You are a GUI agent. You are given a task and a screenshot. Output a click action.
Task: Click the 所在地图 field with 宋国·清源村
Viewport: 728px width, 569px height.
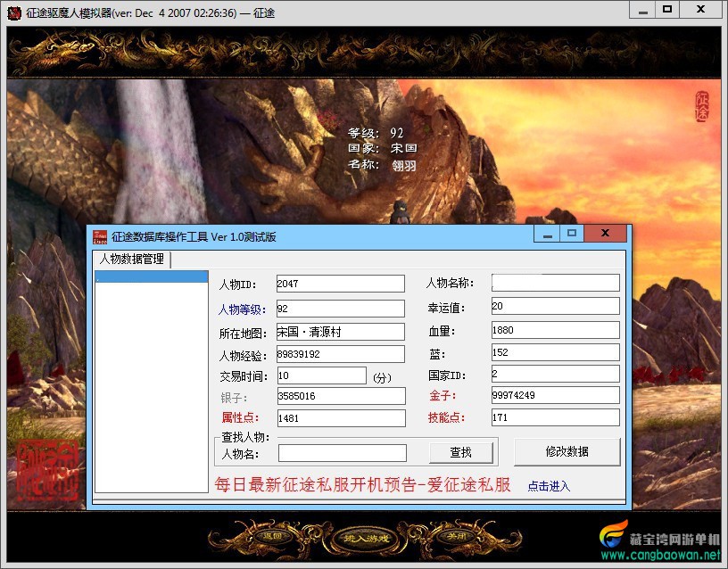coord(340,332)
